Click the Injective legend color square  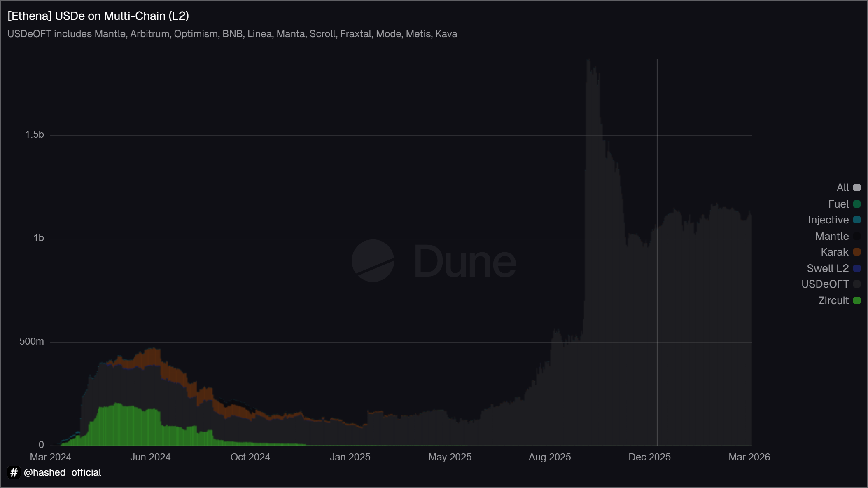coord(857,220)
